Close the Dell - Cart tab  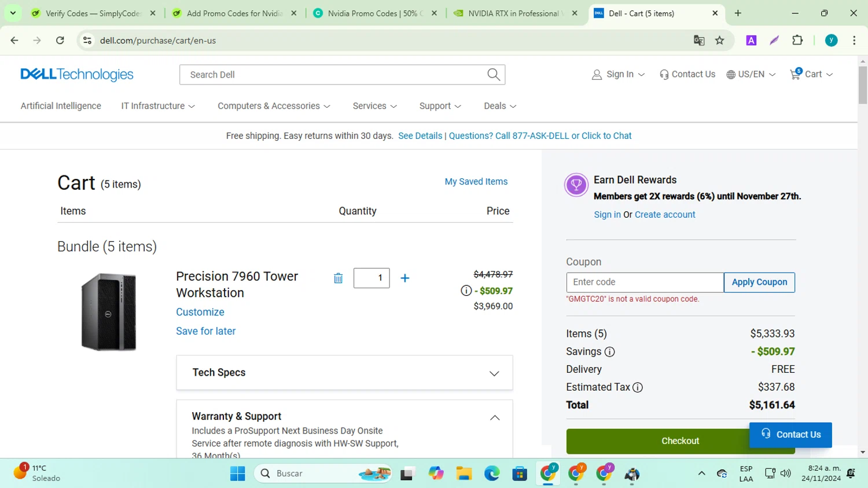coord(715,13)
